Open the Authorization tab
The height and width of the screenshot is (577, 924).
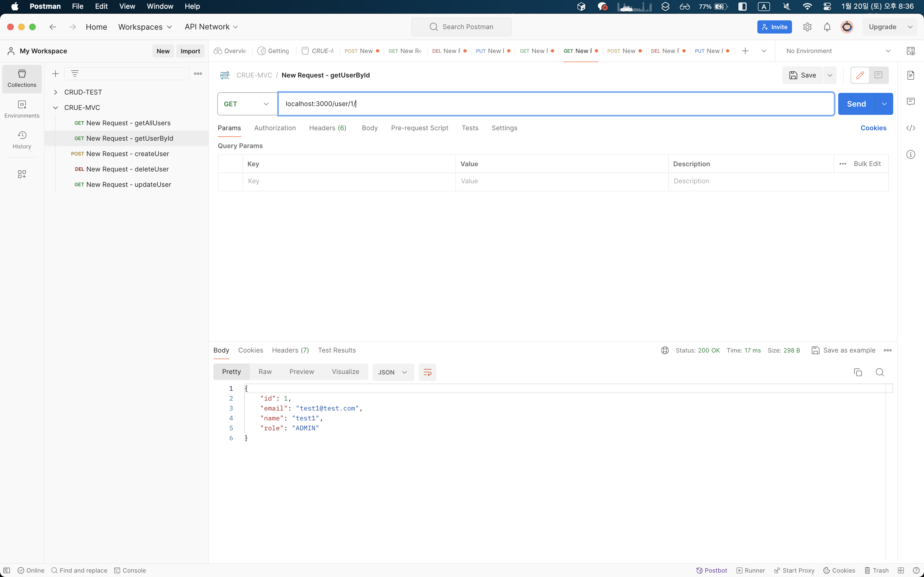275,128
